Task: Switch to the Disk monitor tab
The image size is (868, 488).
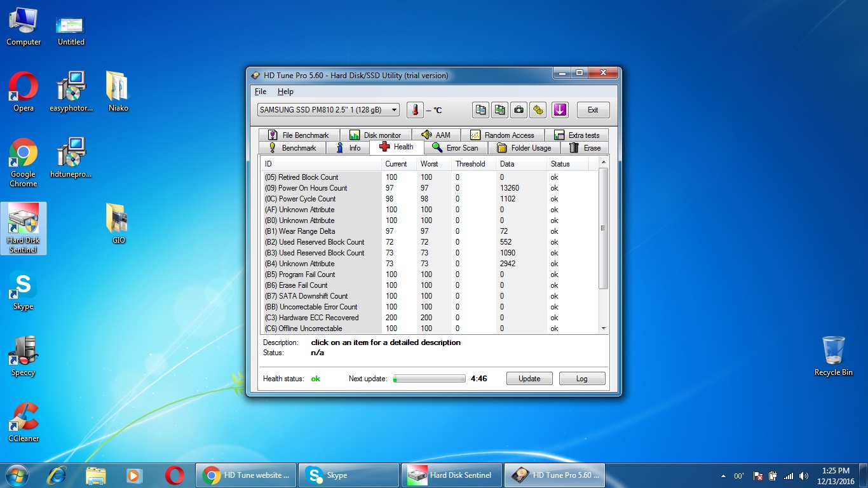Action: click(x=376, y=135)
